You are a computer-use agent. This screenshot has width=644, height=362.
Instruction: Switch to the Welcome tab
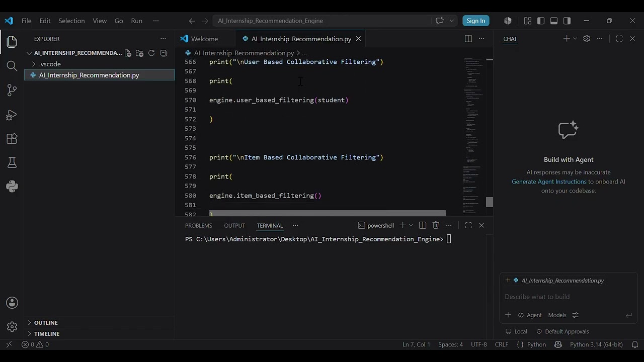tap(204, 39)
